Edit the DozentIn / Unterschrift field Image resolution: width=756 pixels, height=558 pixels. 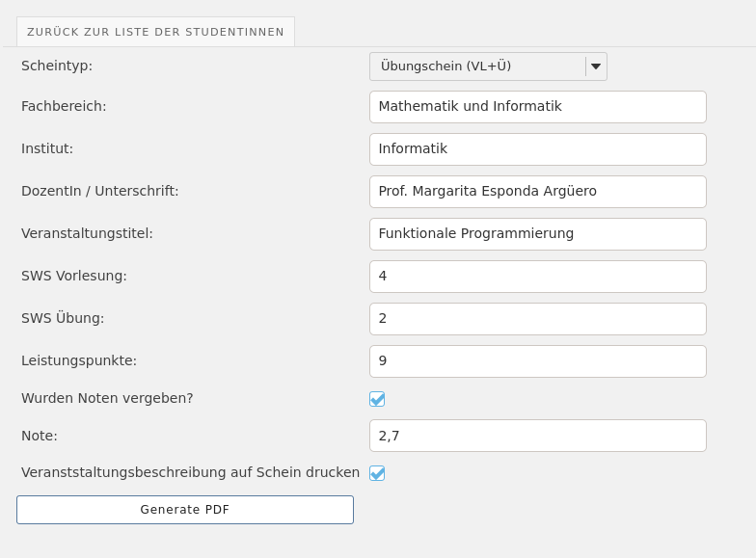point(538,192)
